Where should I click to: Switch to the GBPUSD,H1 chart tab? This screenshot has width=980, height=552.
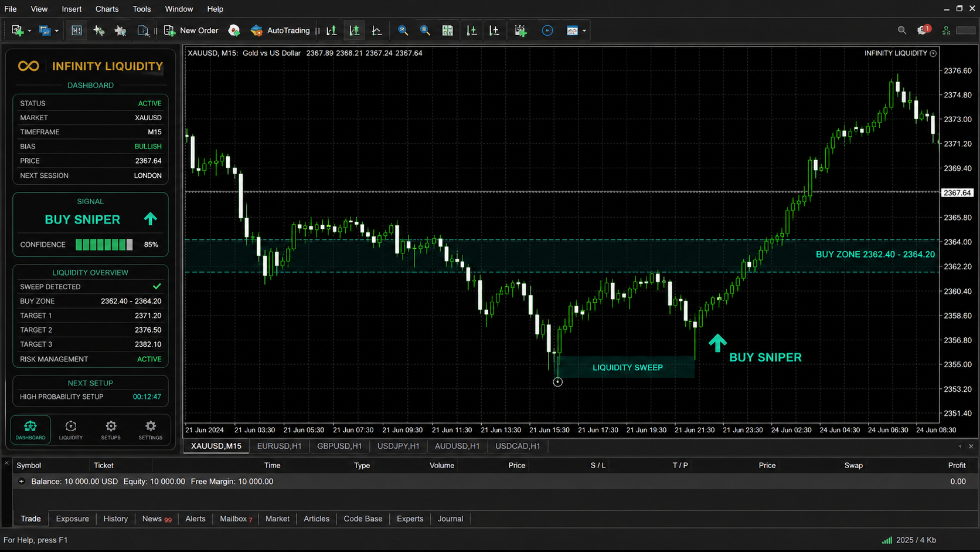click(x=339, y=446)
